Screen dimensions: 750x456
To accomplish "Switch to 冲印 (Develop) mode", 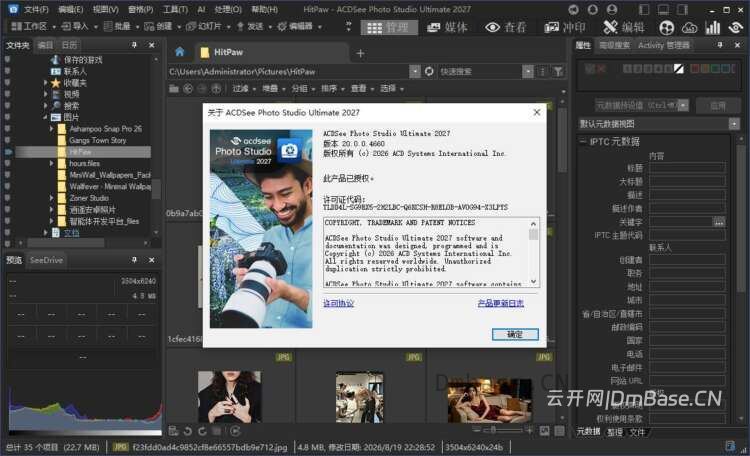I will click(564, 27).
